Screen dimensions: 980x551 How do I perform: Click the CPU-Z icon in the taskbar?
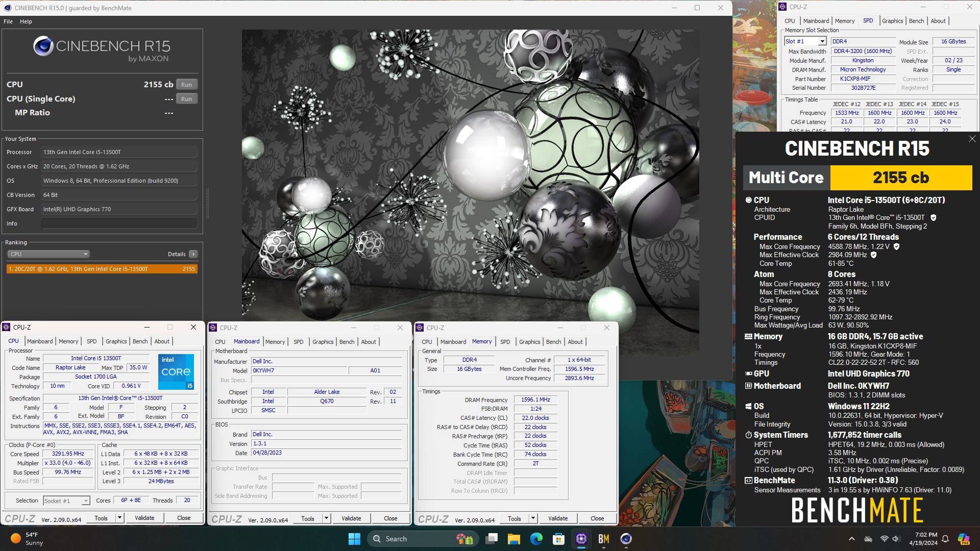click(581, 539)
